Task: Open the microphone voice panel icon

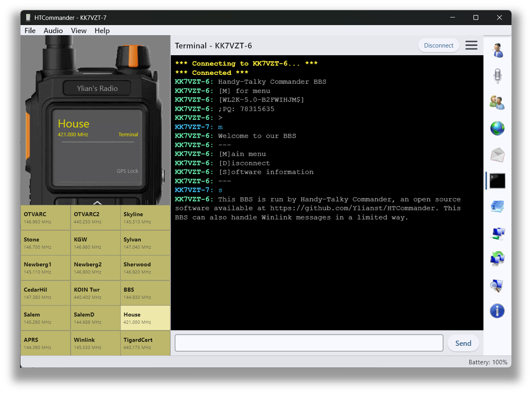Action: pyautogui.click(x=497, y=76)
